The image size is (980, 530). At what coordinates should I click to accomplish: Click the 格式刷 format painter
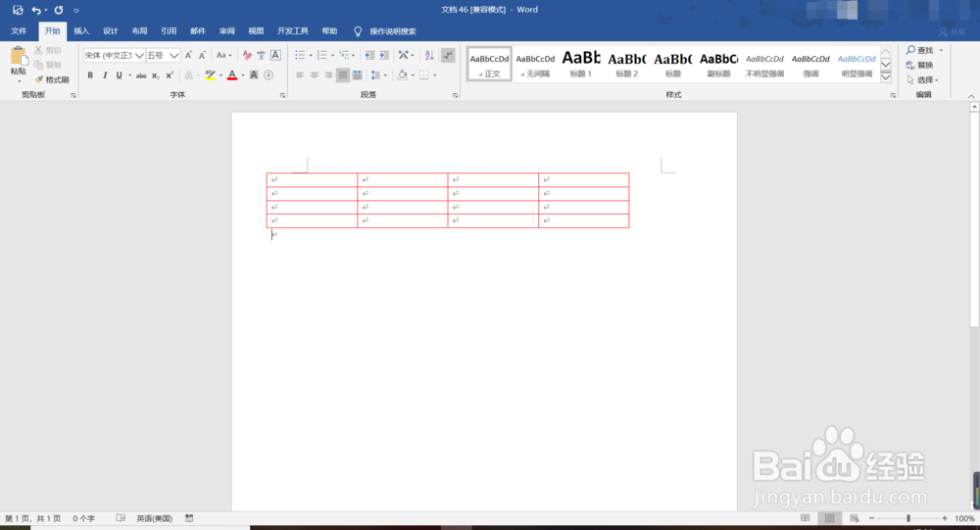tap(52, 80)
